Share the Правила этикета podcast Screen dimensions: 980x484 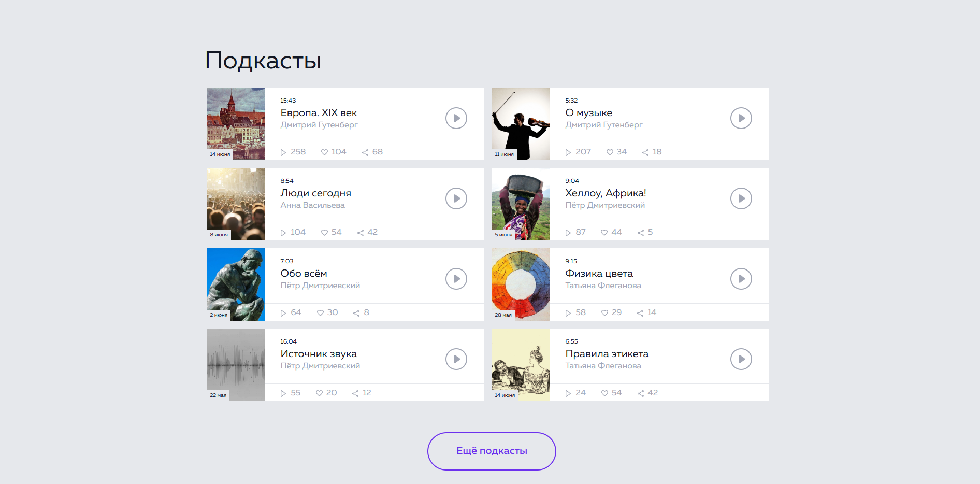coord(641,393)
